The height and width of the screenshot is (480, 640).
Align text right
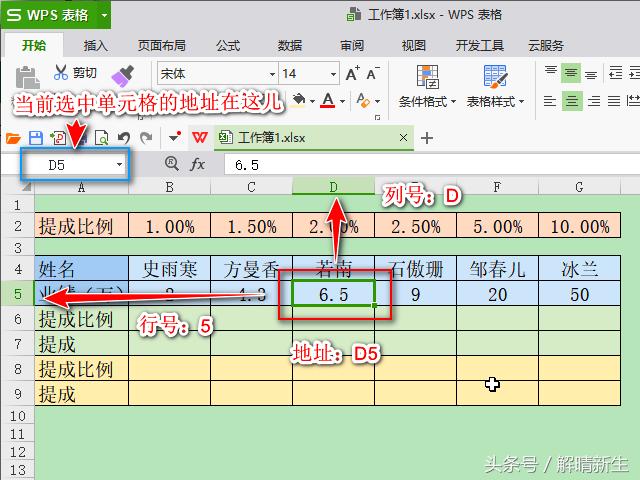click(x=593, y=101)
